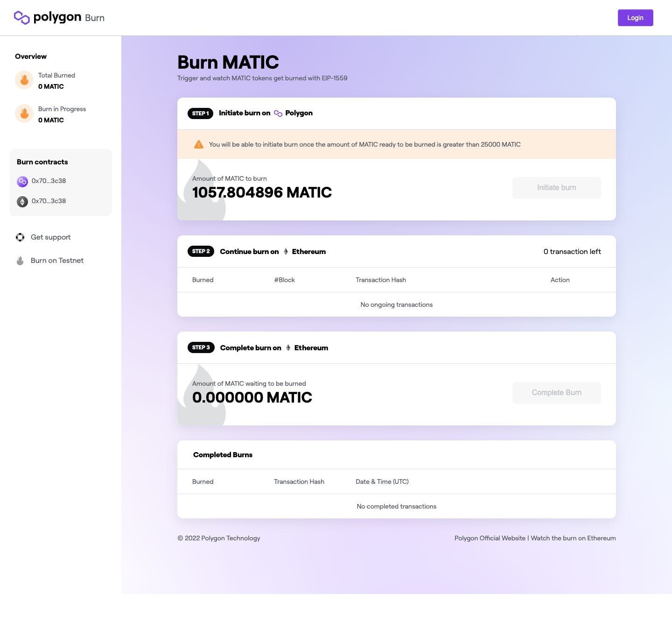672x630 pixels.
Task: Click the Ethereum icon in Step 2 header
Action: point(286,252)
